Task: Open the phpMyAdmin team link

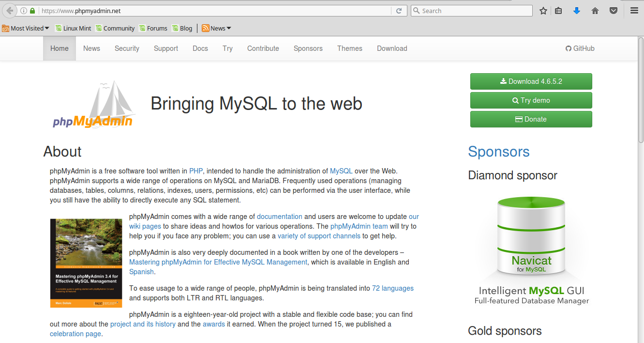Action: pos(359,226)
